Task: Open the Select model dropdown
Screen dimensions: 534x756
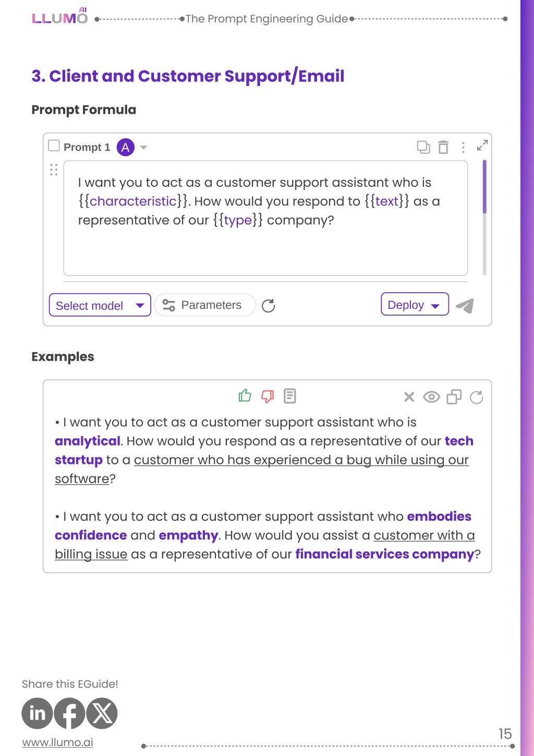Action: pyautogui.click(x=100, y=305)
